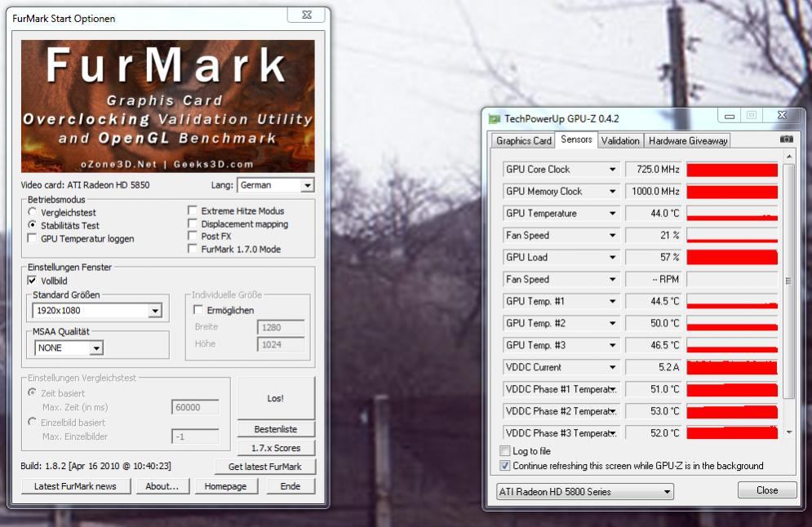Open the VDDC Phase #2 Temperature dropdown
This screenshot has height=527, width=812.
coord(613,411)
